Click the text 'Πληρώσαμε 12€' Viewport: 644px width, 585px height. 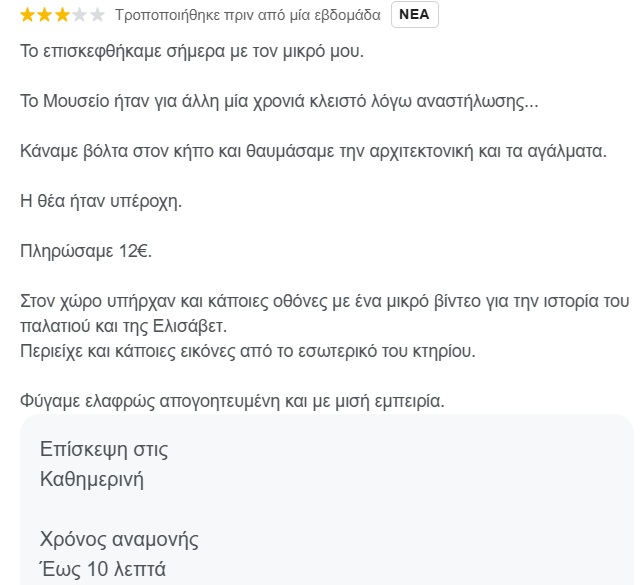(85, 251)
